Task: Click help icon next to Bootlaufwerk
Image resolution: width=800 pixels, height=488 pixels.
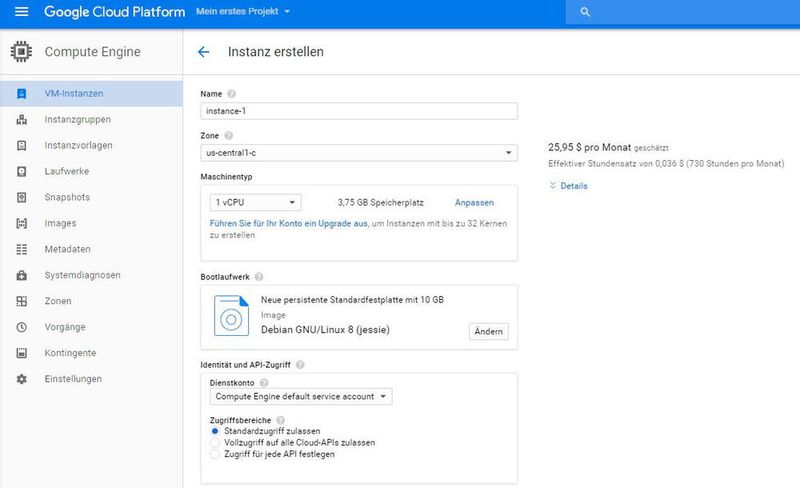Action: coord(259,277)
